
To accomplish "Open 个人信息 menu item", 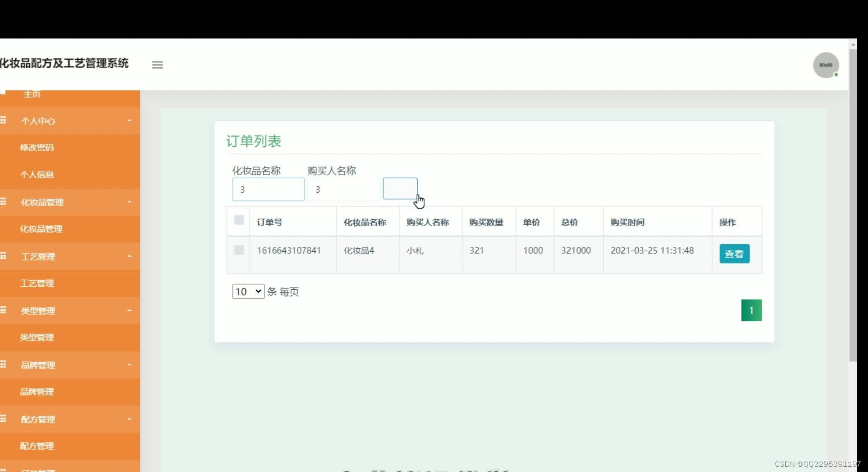I will coord(37,175).
